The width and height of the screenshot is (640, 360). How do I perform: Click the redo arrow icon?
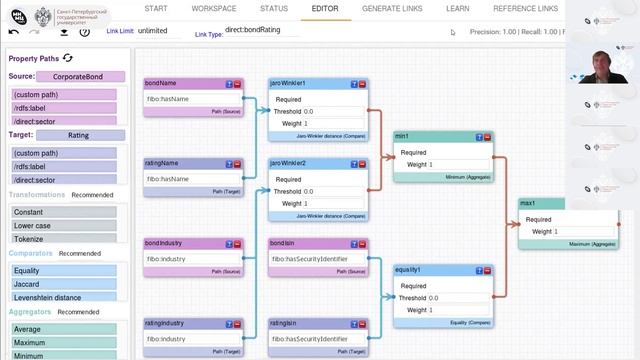pyautogui.click(x=35, y=32)
